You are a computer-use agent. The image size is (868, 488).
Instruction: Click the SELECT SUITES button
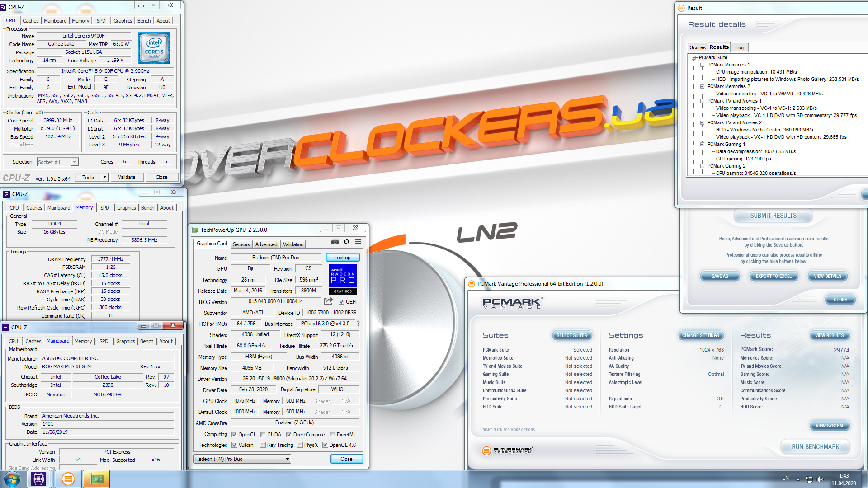click(571, 335)
